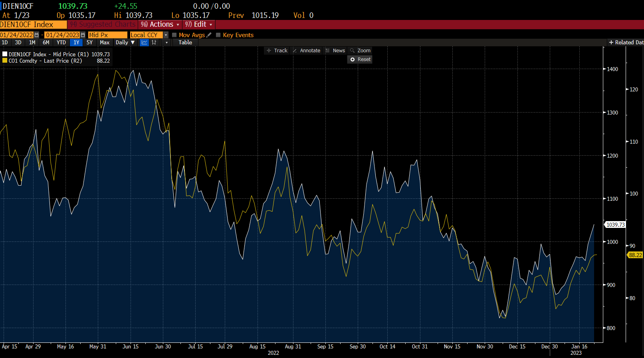Click the 1400 right axis label

612,69
